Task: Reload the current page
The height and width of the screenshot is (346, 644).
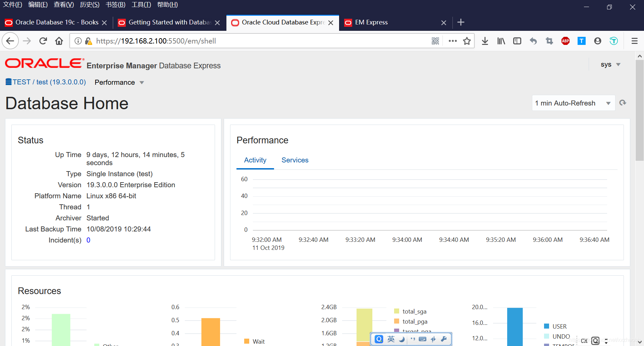Action: coord(43,41)
